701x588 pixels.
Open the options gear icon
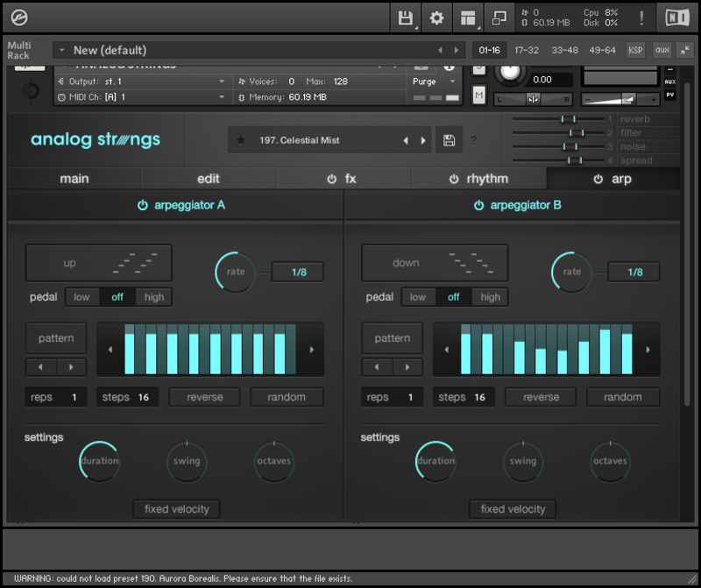436,18
